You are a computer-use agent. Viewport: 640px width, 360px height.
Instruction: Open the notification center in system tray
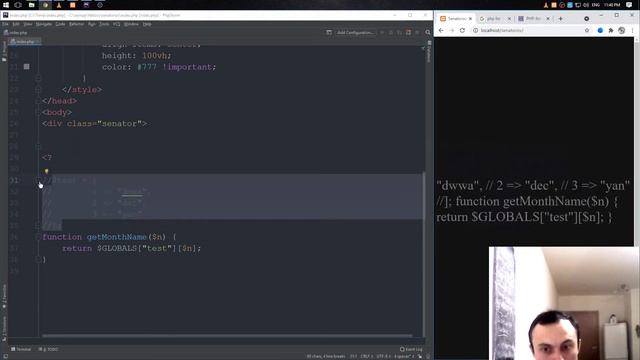[629, 5]
